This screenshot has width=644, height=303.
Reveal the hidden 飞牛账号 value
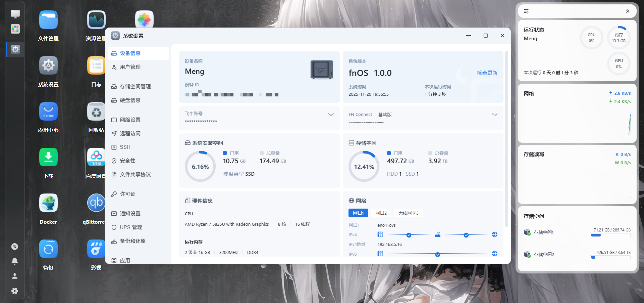pyautogui.click(x=331, y=114)
